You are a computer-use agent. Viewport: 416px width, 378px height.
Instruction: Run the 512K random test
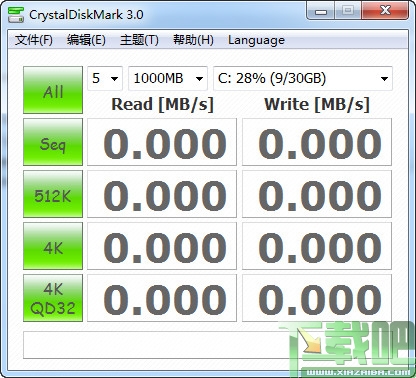(x=53, y=194)
